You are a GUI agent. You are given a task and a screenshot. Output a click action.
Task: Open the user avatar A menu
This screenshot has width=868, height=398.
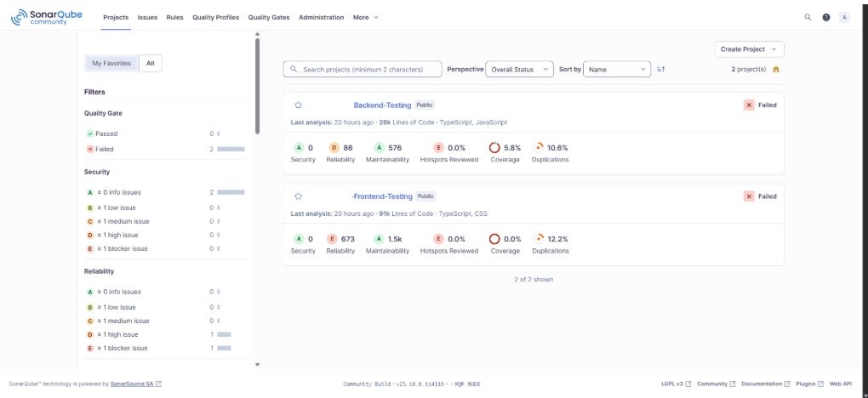(844, 17)
